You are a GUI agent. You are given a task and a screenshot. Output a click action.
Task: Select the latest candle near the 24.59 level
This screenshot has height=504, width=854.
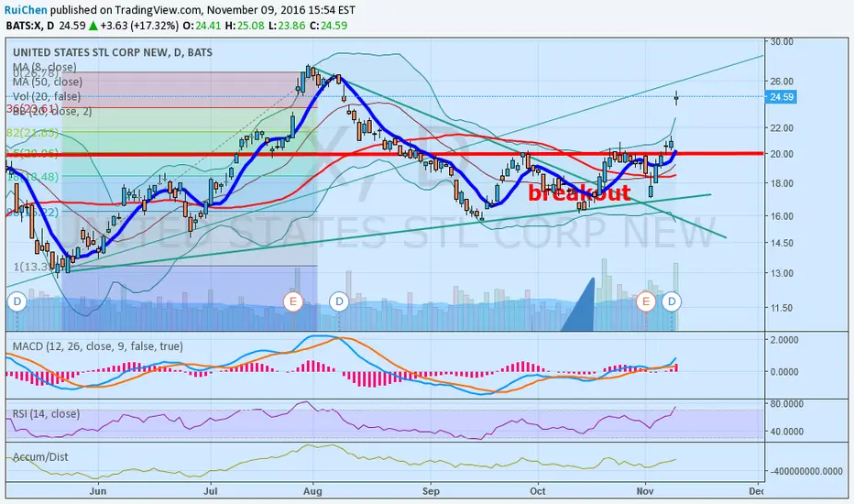pos(676,98)
